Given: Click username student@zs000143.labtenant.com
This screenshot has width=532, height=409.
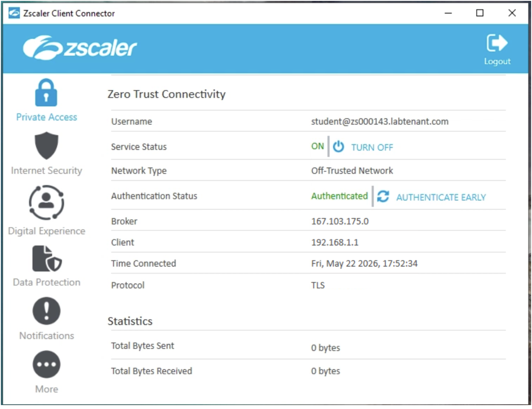Looking at the screenshot, I should (380, 122).
